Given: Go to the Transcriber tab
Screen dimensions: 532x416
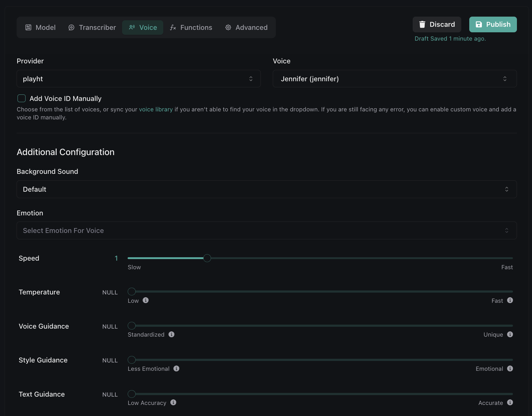Looking at the screenshot, I should click(92, 28).
